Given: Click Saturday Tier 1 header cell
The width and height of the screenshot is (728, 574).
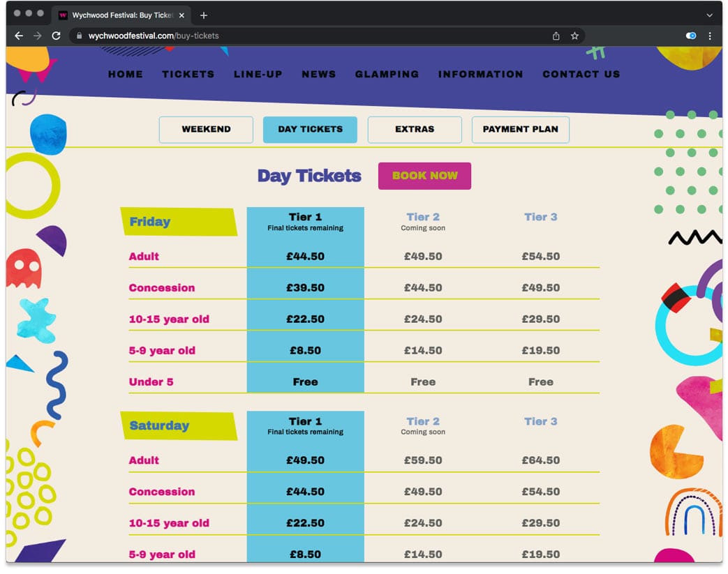Looking at the screenshot, I should 306,426.
